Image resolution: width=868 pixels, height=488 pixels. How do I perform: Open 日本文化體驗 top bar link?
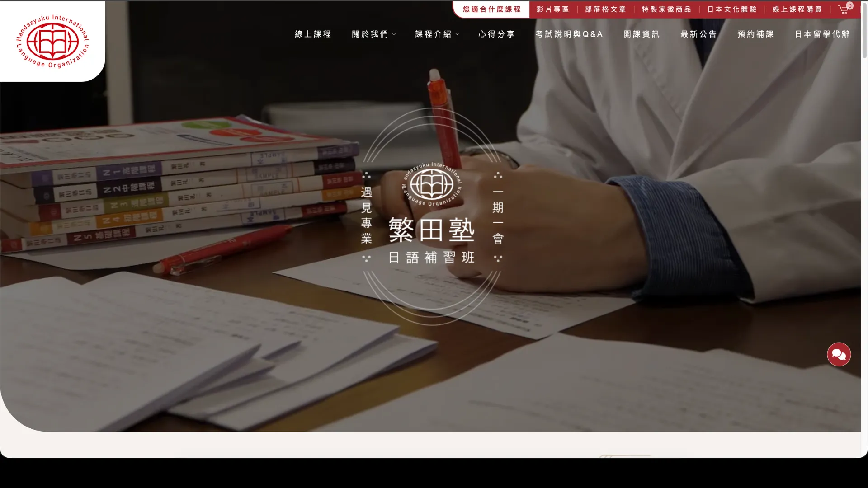731,9
